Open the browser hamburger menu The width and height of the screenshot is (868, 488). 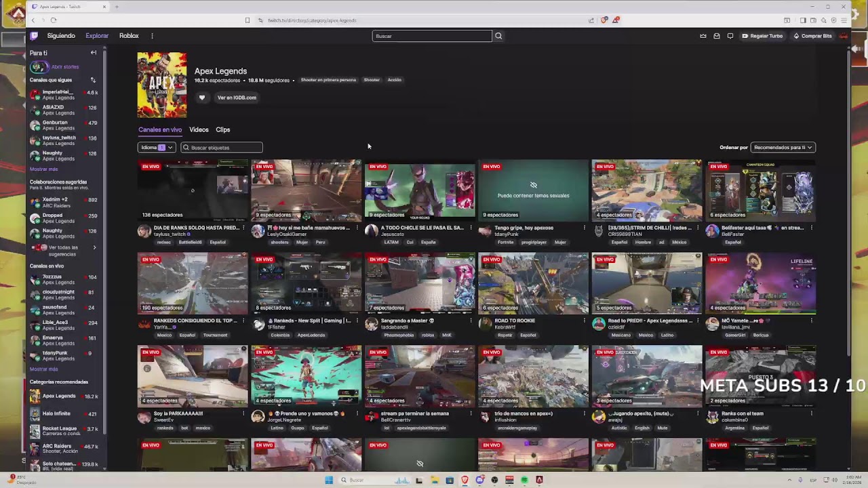pos(844,20)
